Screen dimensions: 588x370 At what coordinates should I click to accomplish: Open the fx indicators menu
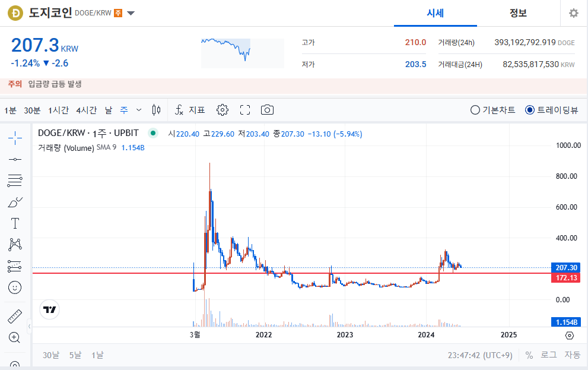tap(190, 110)
